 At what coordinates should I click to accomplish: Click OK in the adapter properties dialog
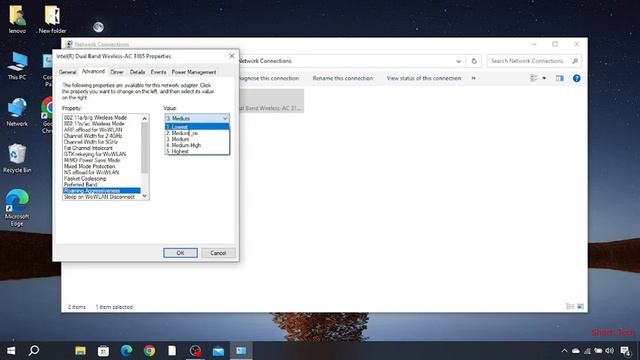[x=180, y=253]
